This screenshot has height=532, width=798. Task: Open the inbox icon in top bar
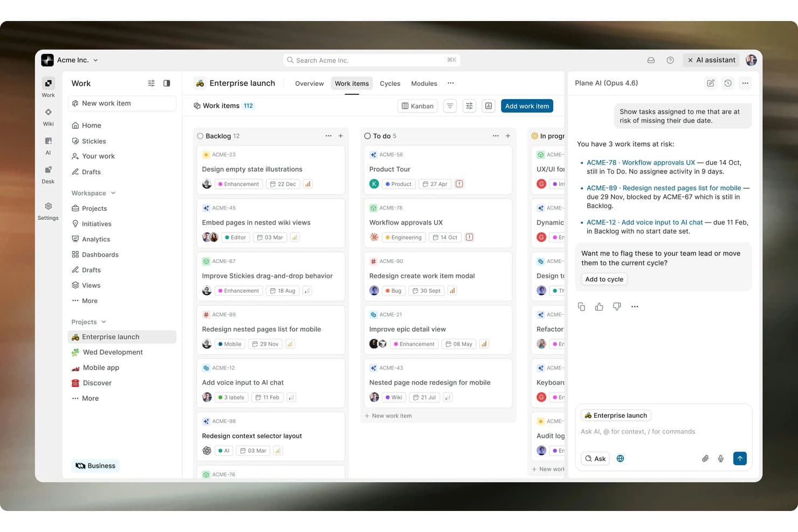[651, 60]
